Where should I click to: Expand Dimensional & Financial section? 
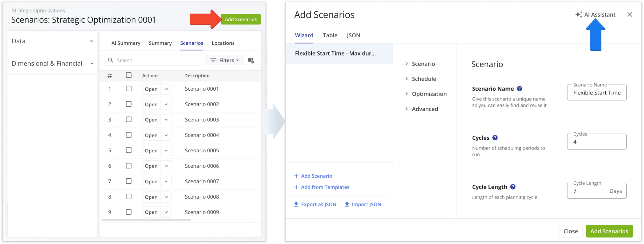pos(52,63)
